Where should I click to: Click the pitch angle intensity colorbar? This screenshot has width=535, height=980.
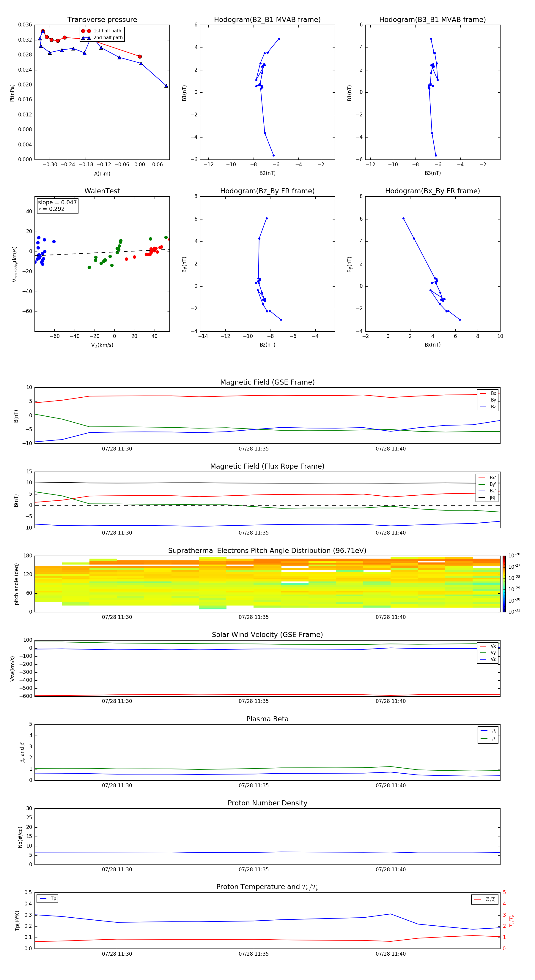coord(504,584)
